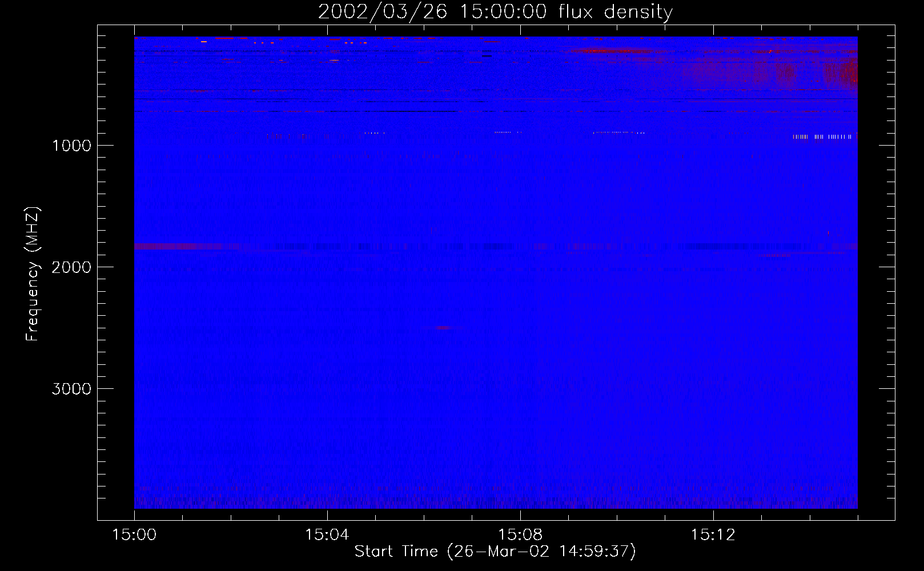924x571 pixels.
Task: Click the 15:04 time tick label
Action: click(327, 535)
